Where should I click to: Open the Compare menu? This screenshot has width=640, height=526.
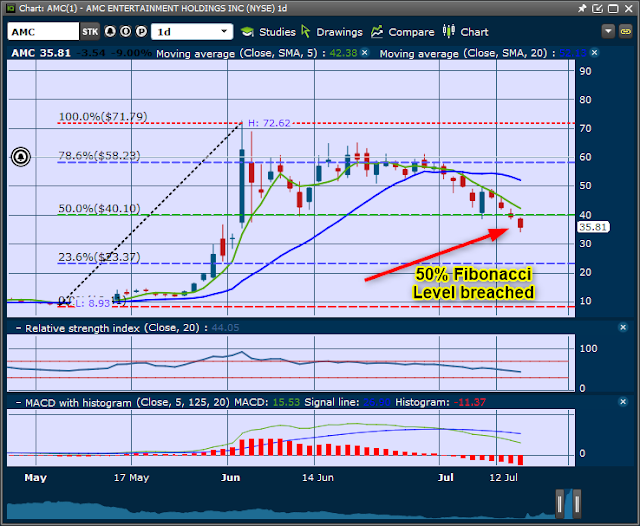pos(411,32)
